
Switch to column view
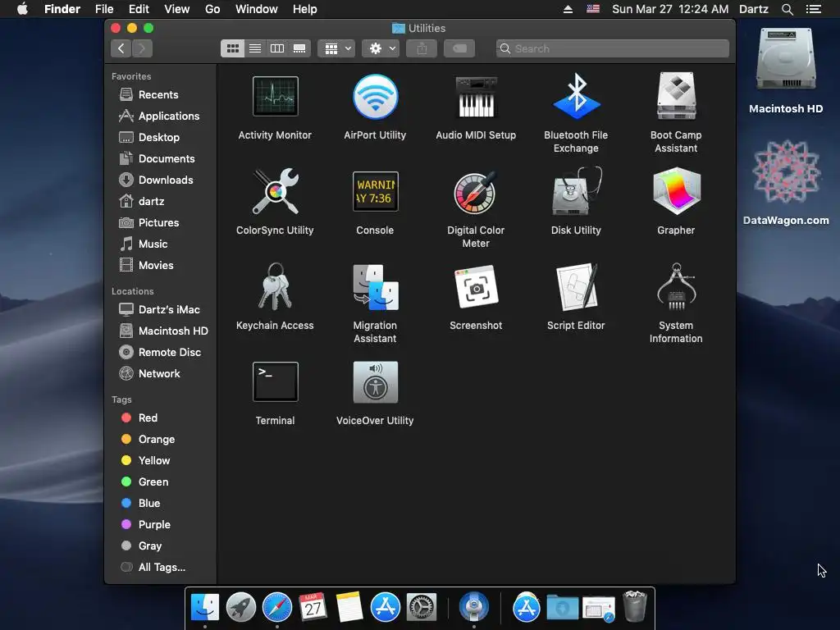click(x=277, y=48)
